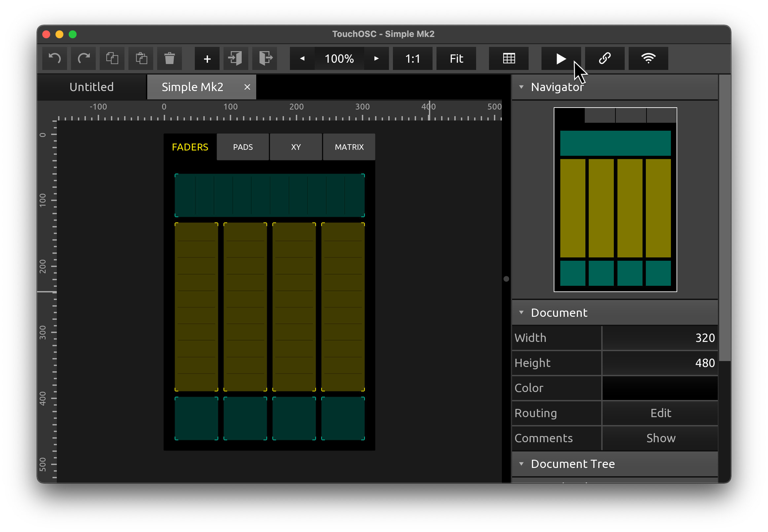Select the second yellow vertical fader
This screenshot has width=768, height=532.
click(245, 307)
